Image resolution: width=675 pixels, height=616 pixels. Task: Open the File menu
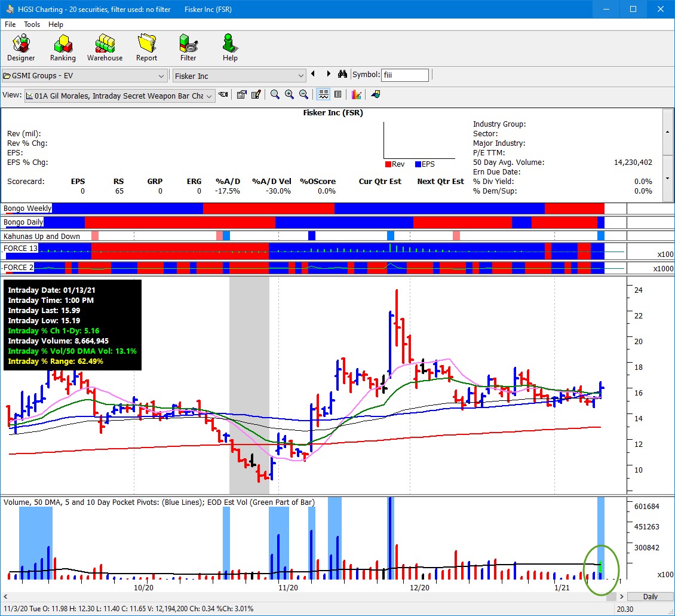tap(10, 24)
